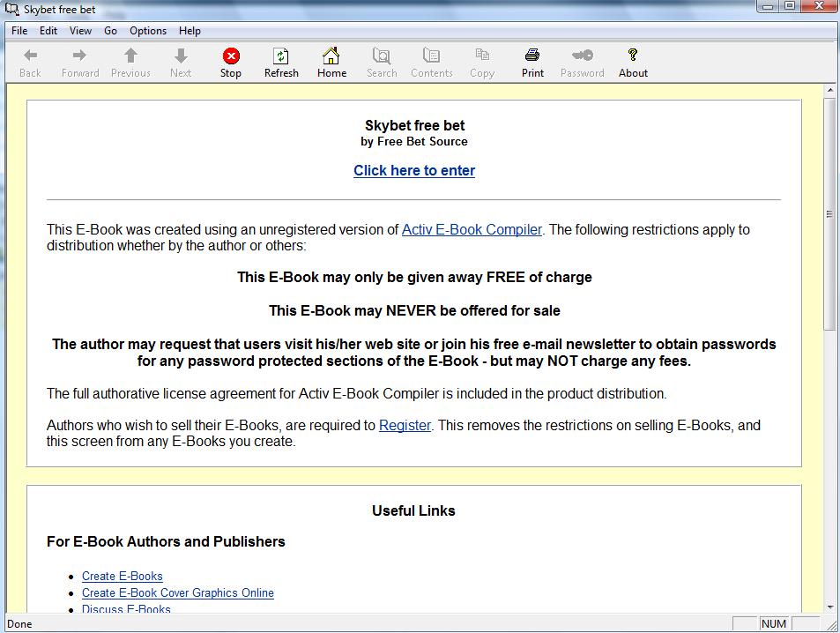Follow the 'Click here to enter' link
This screenshot has height=633, width=840.
click(414, 170)
